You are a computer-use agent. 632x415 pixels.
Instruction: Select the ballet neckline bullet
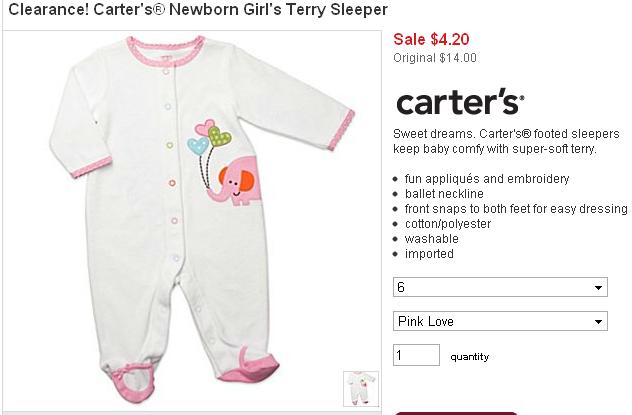pyautogui.click(x=444, y=194)
